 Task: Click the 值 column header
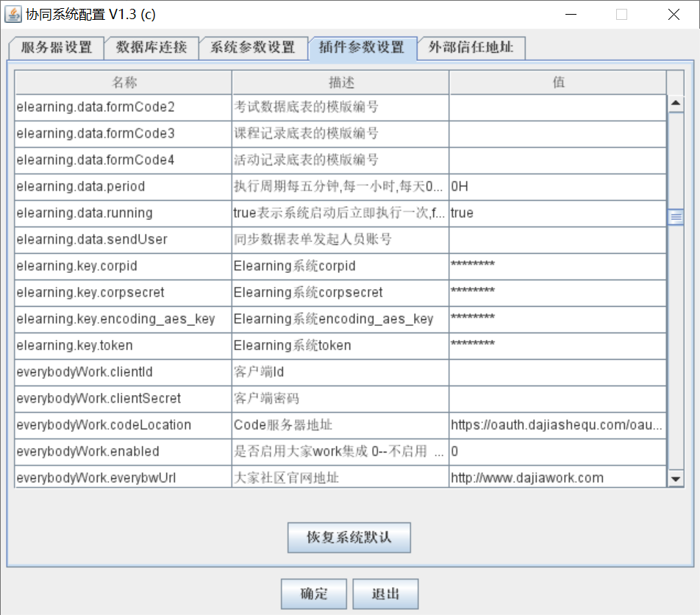coord(558,82)
